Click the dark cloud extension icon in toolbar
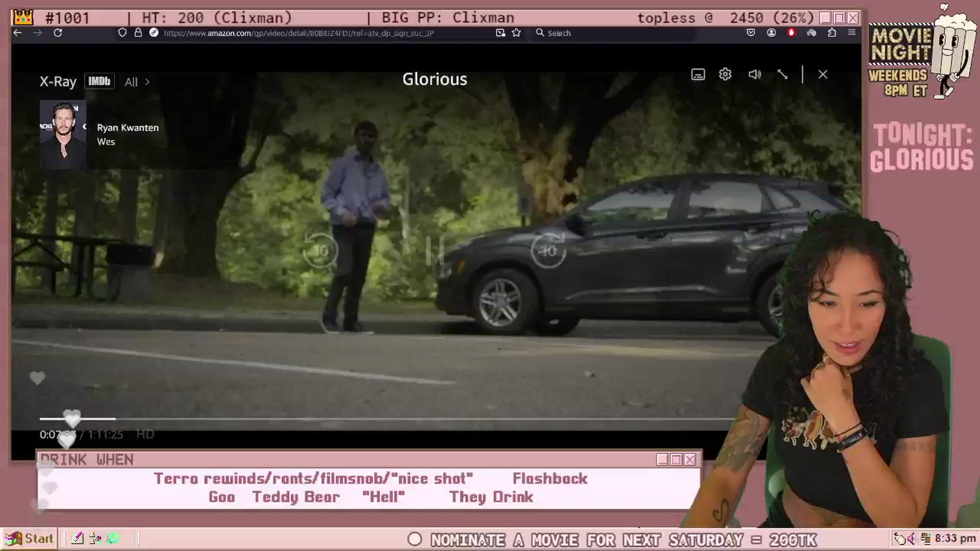This screenshot has height=551, width=980. [x=812, y=33]
